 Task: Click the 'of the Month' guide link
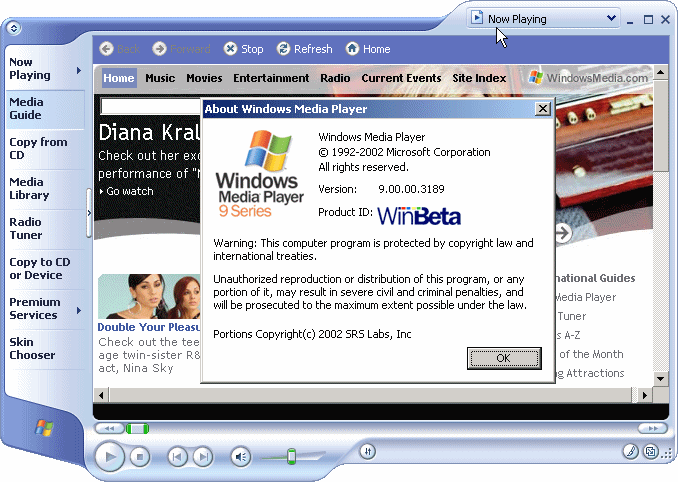tap(591, 354)
